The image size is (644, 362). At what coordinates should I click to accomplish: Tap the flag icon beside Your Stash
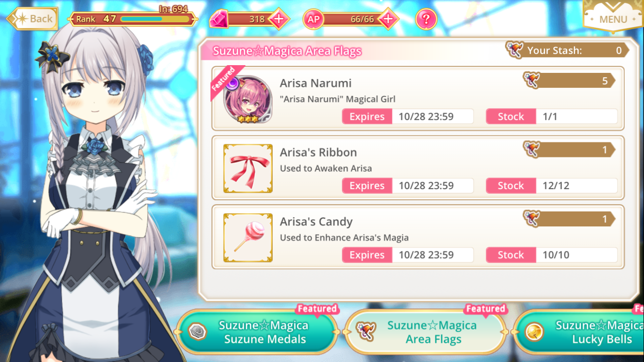(x=515, y=49)
